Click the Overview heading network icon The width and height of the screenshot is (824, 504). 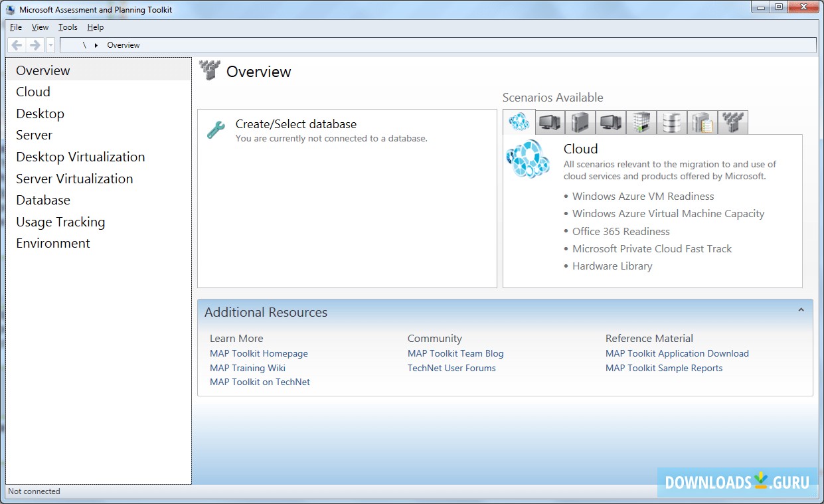210,70
